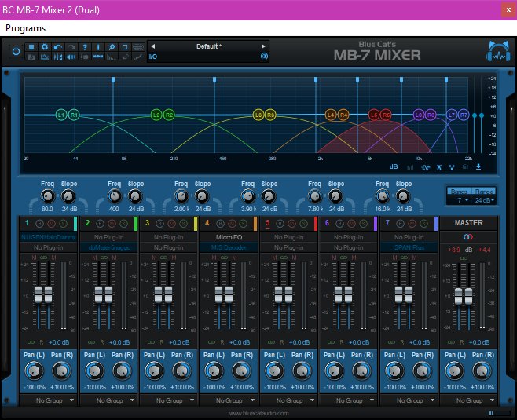The height and width of the screenshot is (420, 517).
Task: Click the 80.0 crossover frequency knob
Action: pos(47,196)
